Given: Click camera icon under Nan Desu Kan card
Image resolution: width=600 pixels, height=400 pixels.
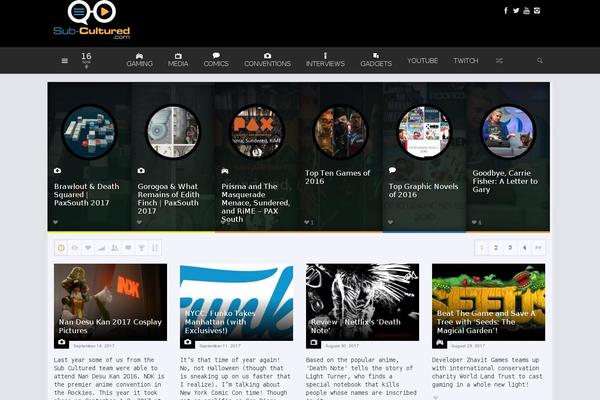Looking at the screenshot, I should pos(62,342).
